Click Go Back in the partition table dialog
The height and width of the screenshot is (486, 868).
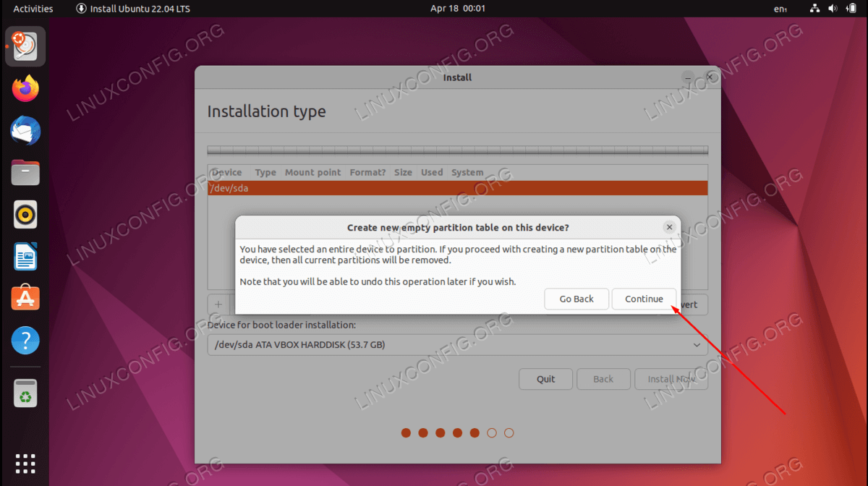(x=576, y=299)
